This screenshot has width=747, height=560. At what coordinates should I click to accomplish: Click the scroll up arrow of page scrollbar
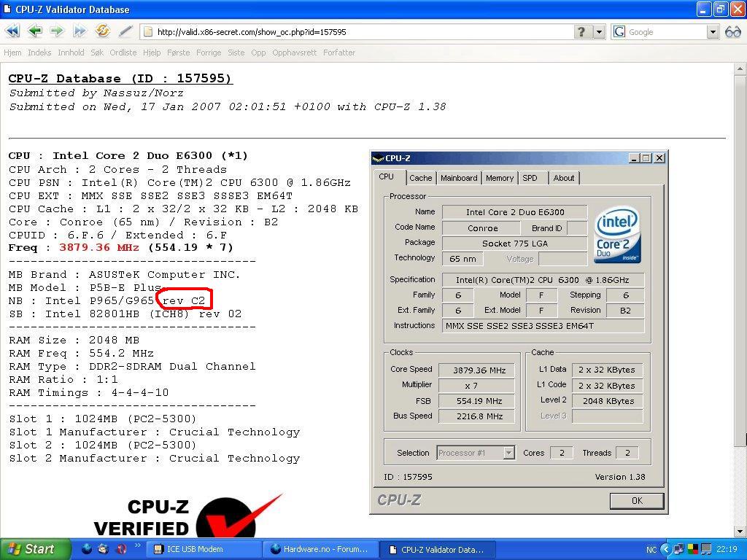point(740,69)
